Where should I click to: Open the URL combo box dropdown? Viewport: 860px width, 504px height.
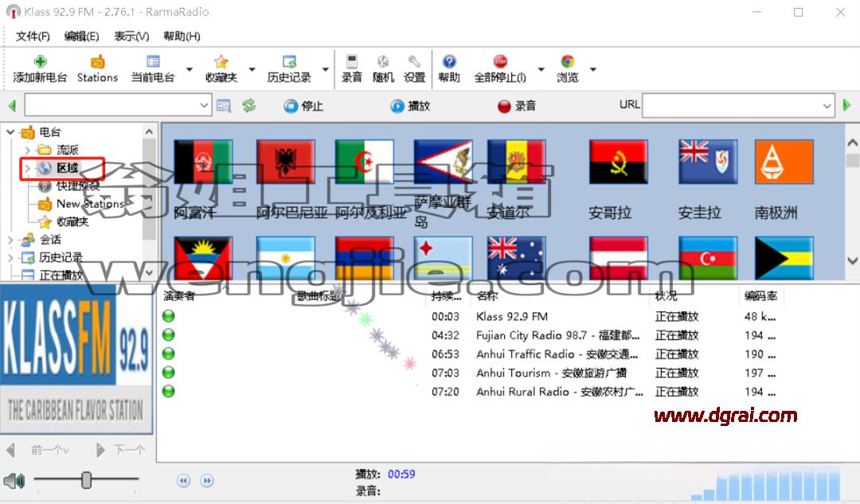tap(827, 106)
